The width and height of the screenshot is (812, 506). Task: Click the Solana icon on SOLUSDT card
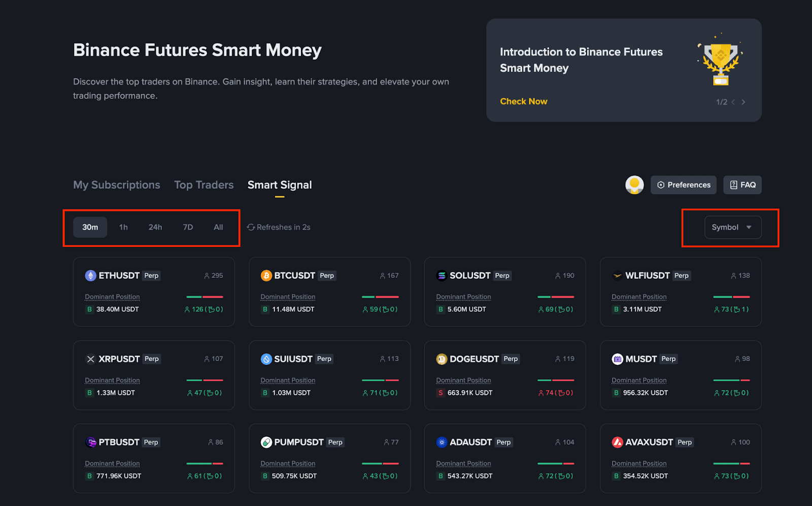click(442, 275)
